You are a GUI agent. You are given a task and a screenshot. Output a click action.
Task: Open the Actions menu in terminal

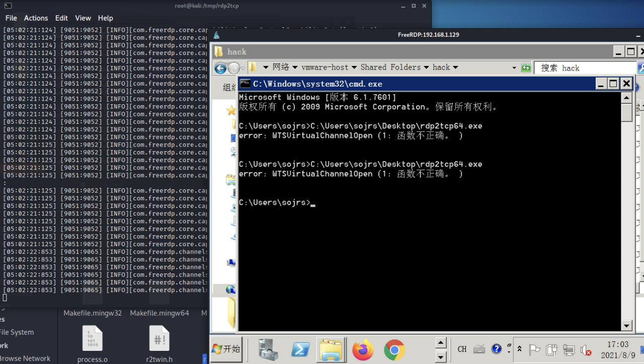[x=36, y=18]
